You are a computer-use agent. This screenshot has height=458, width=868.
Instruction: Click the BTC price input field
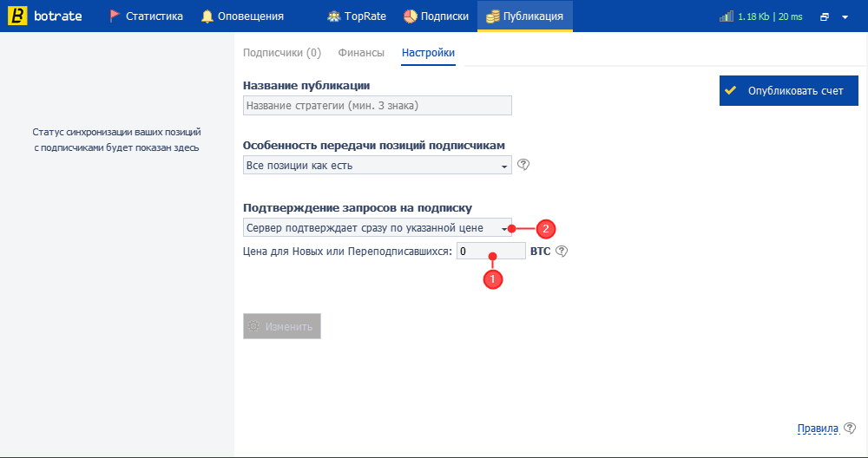click(x=491, y=252)
